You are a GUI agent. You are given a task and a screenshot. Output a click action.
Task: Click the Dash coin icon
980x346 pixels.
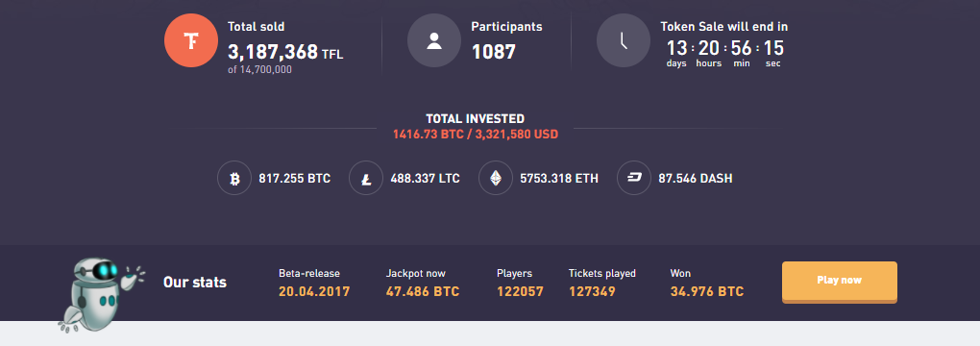click(634, 179)
